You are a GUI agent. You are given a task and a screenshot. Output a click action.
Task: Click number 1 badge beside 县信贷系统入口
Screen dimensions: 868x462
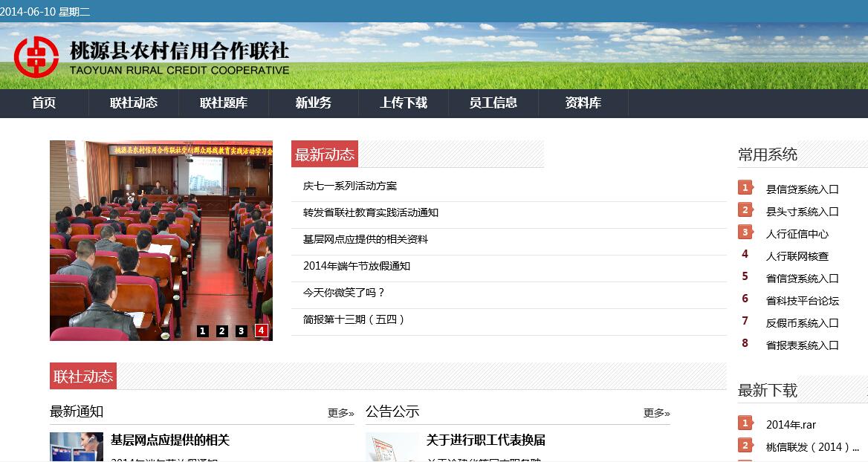tap(745, 188)
